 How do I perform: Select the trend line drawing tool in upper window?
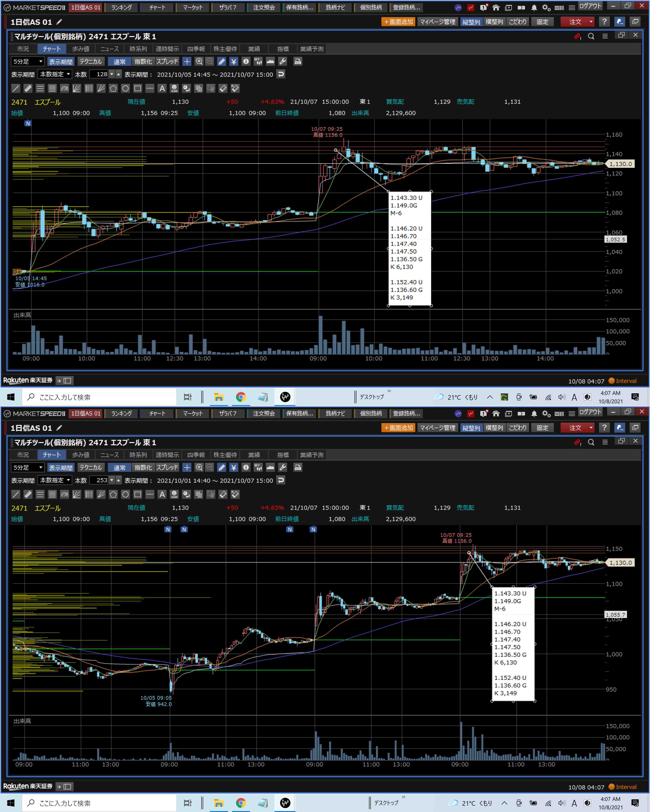[15, 88]
